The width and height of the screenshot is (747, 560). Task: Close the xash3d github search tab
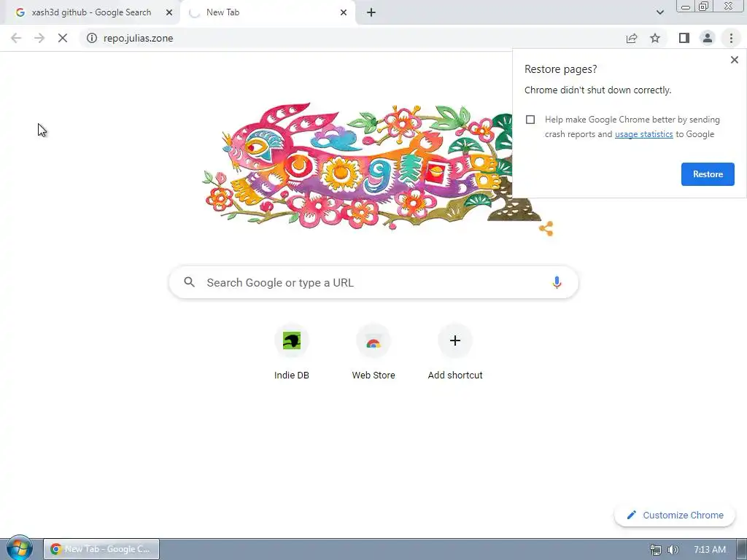[169, 12]
